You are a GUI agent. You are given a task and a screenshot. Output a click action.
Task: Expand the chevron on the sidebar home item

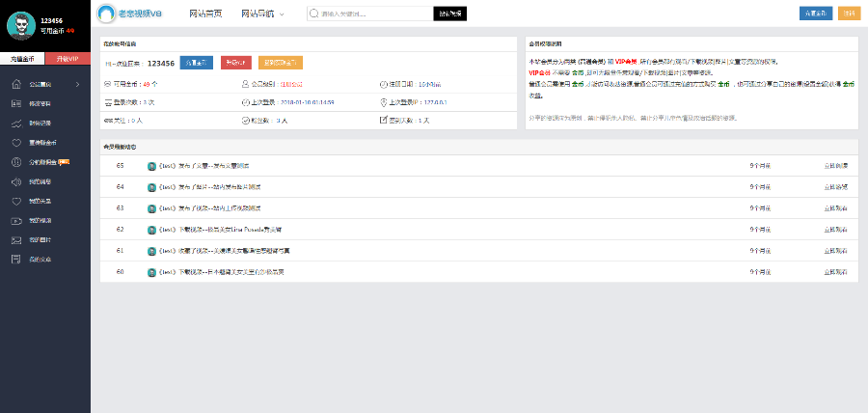coord(77,84)
